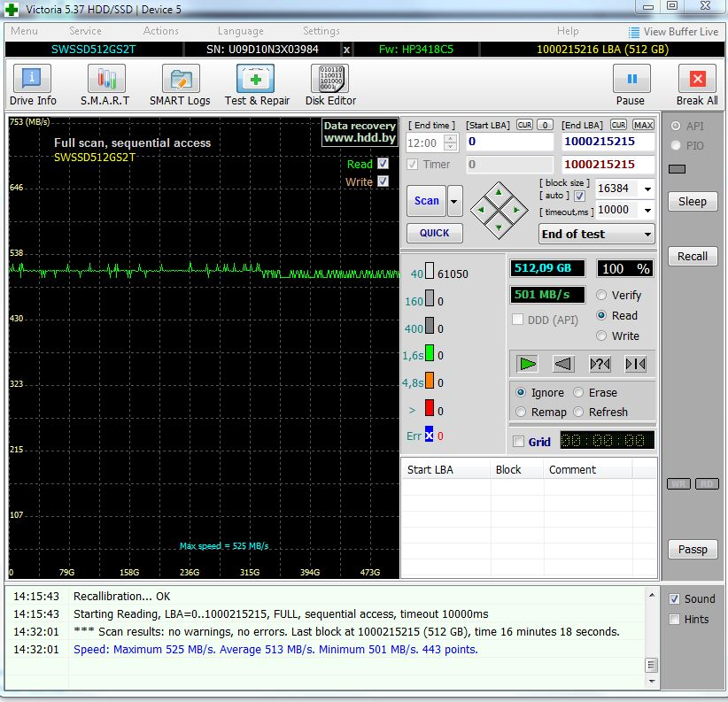Select the Verify radio option
728x702 pixels.
602,295
